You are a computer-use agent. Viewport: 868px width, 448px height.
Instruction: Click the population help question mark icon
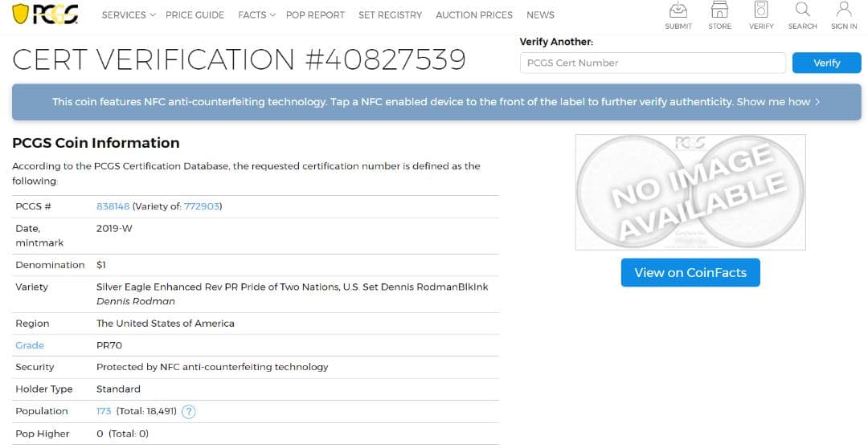pos(189,412)
